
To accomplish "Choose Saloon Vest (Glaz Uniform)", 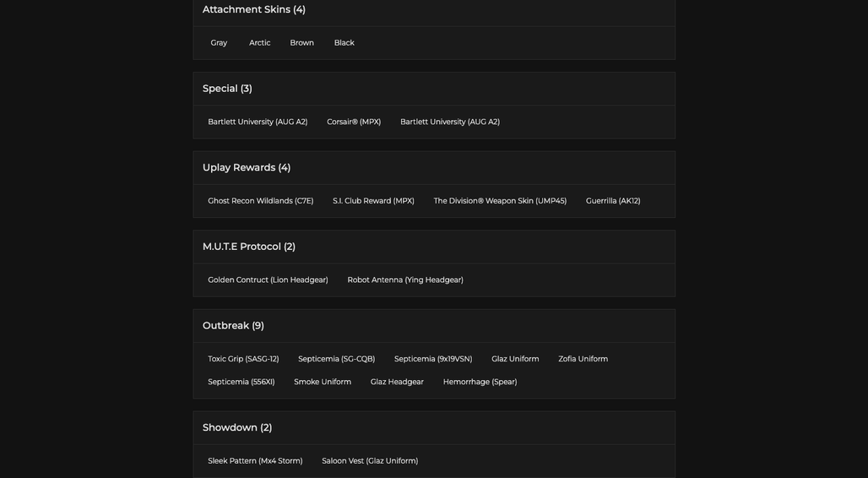I will coord(370,461).
